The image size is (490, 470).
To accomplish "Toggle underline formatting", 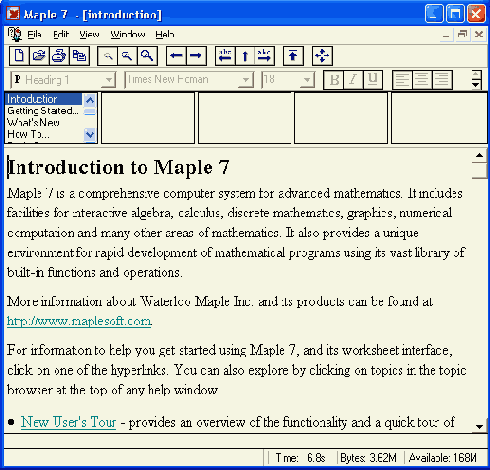I will tap(373, 80).
